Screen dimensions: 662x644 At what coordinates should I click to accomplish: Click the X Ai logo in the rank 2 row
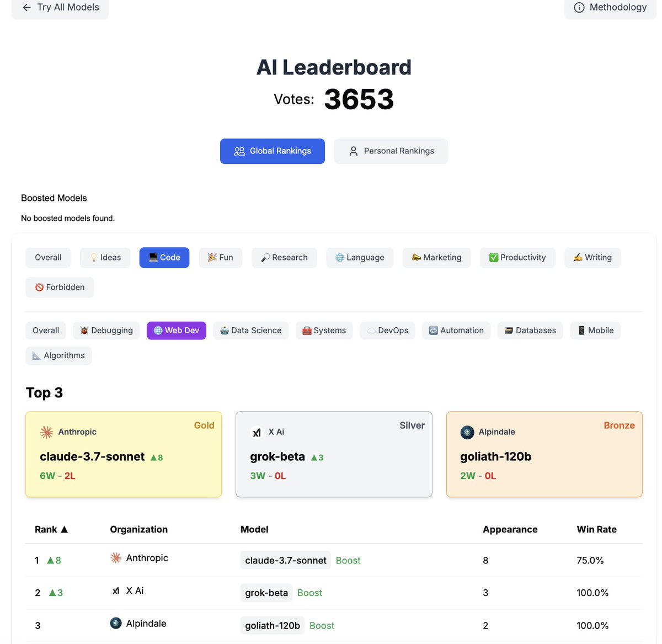(116, 591)
